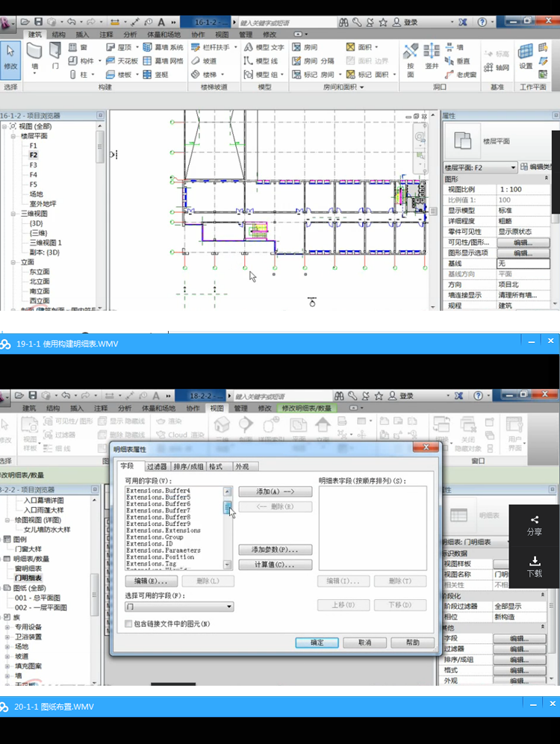This screenshot has height=744, width=560.
Task: Choose the 天花板 (Ceiling) tool
Action: point(122,61)
